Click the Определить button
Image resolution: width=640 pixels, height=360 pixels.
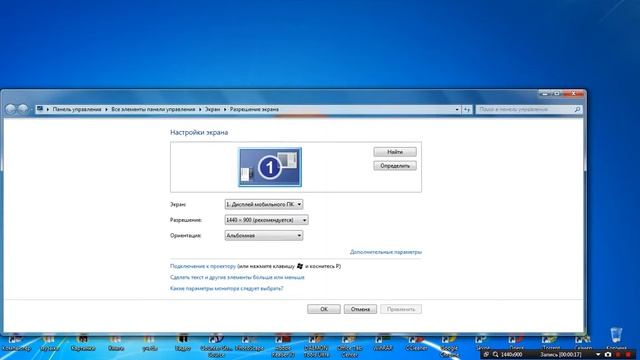click(x=395, y=166)
